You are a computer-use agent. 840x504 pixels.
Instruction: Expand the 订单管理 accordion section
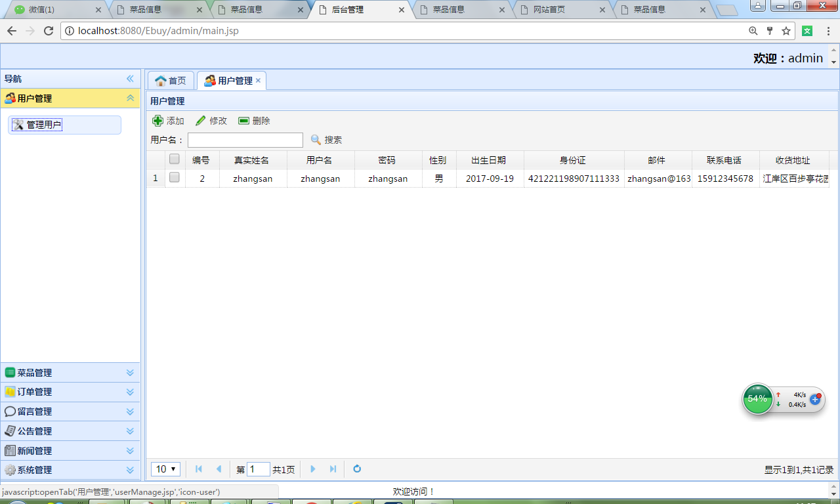point(130,392)
